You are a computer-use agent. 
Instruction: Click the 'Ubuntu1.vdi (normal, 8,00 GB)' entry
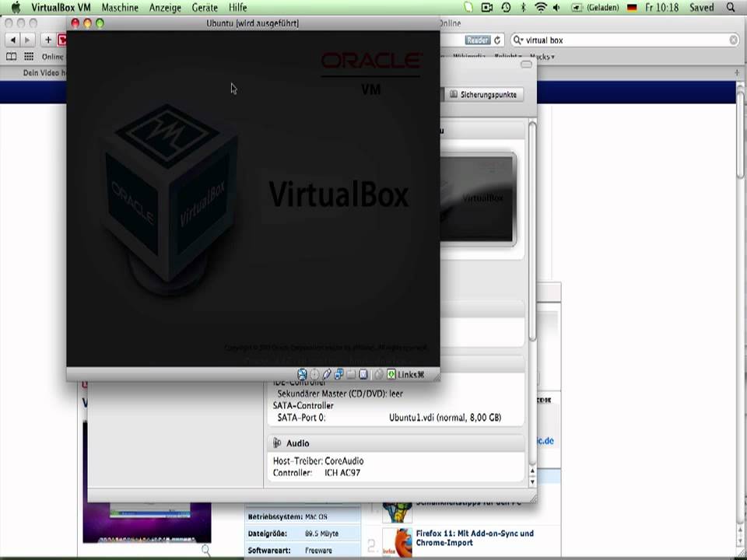[x=445, y=418]
